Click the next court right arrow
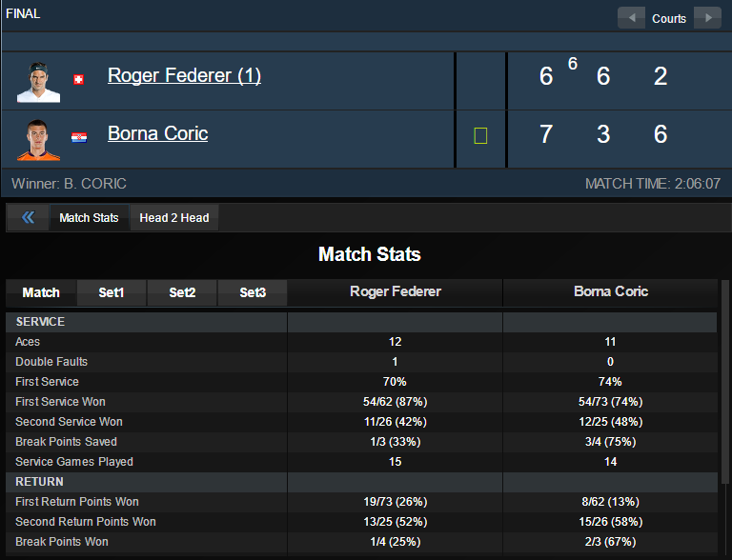The image size is (732, 560). point(707,18)
